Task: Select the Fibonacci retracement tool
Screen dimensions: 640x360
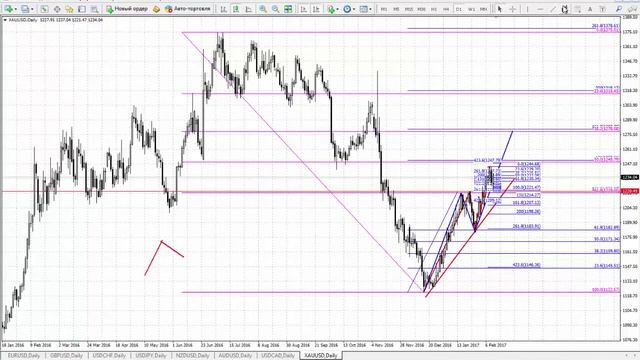Action: [578, 9]
